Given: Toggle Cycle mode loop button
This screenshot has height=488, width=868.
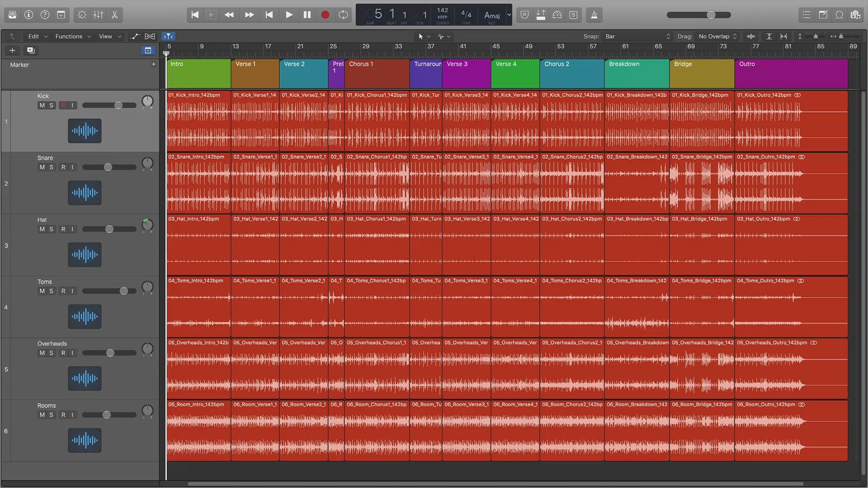Looking at the screenshot, I should 343,15.
